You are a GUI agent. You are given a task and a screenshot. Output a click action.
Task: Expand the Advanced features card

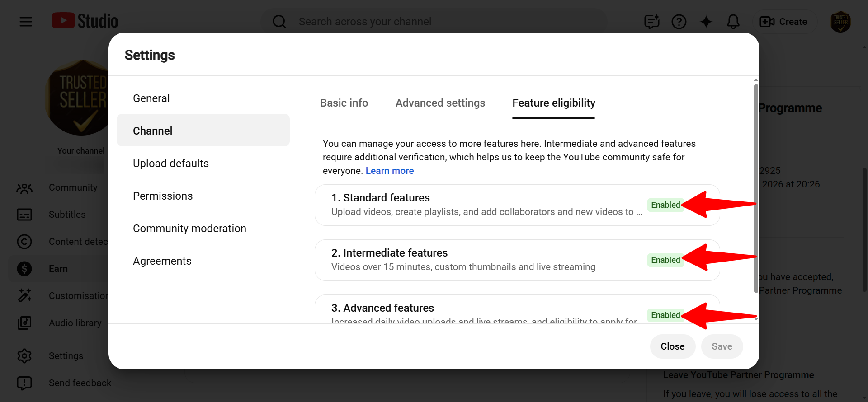point(517,309)
